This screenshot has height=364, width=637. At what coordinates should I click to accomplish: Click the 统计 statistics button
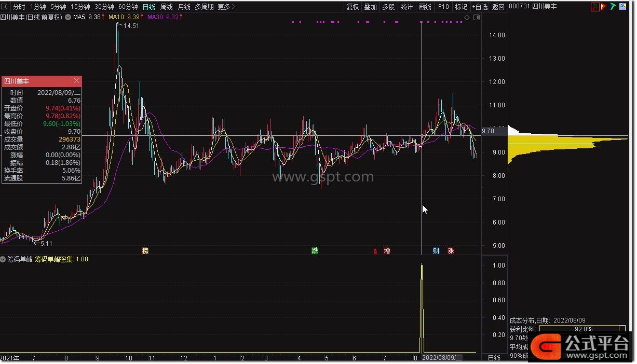(406, 7)
